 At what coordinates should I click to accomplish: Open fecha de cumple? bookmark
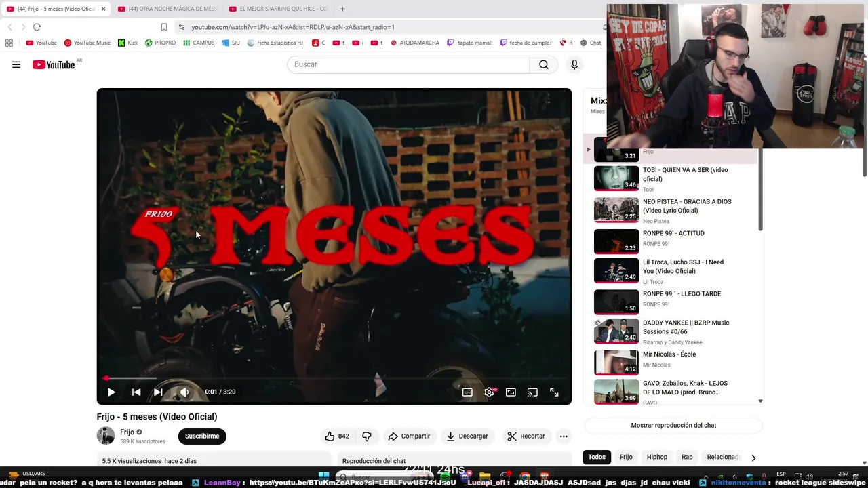pos(526,43)
